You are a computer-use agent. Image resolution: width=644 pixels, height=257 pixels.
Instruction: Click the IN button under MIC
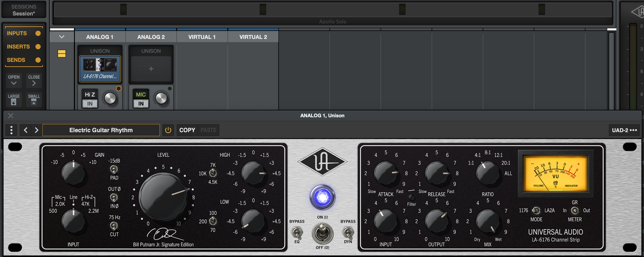click(x=141, y=103)
